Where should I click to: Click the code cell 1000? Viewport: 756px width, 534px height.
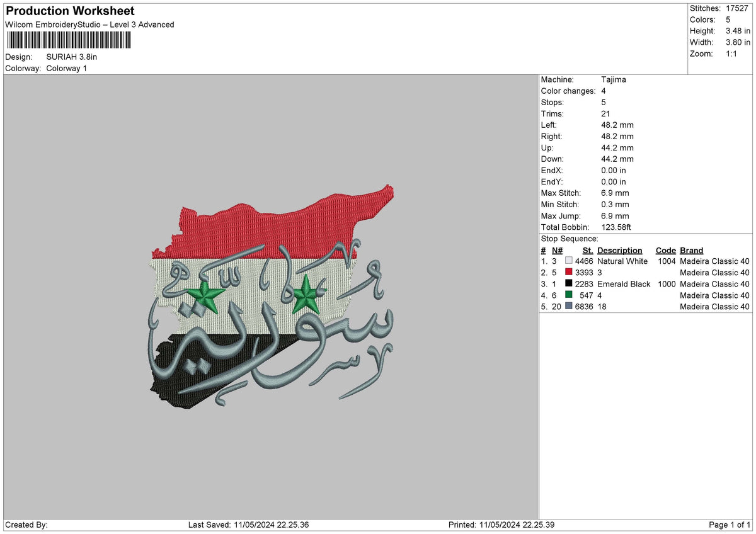667,284
